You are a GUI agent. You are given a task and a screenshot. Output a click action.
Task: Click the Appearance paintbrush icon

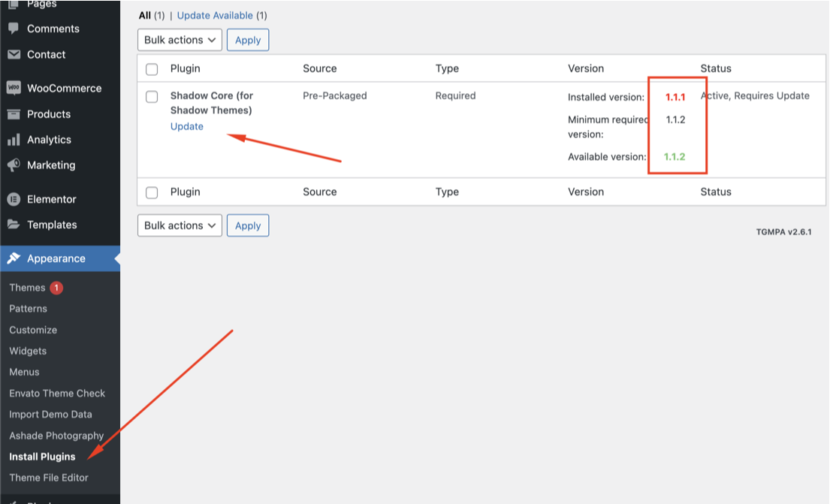click(14, 258)
